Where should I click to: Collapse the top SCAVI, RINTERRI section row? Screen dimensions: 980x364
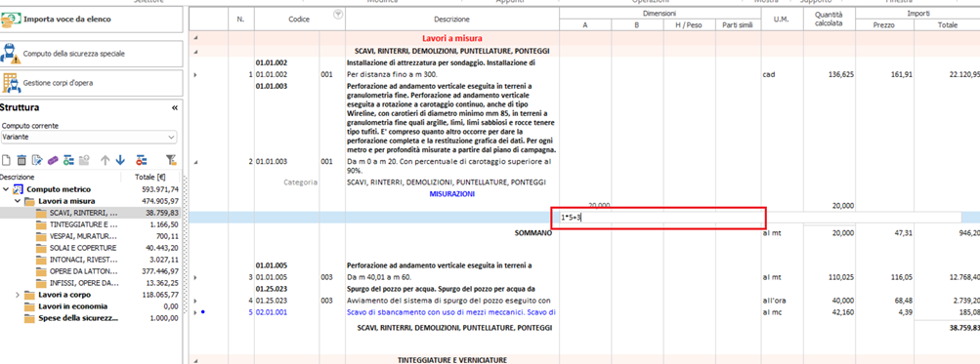point(195,51)
